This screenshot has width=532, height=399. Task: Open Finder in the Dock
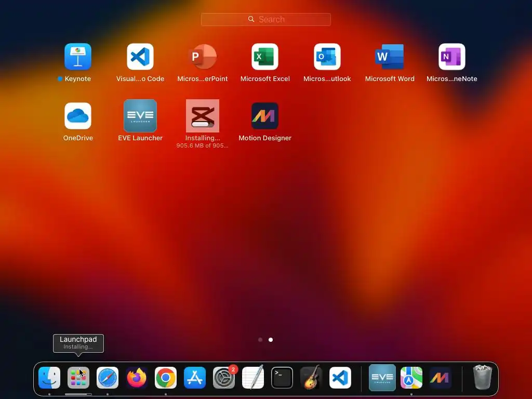click(49, 378)
